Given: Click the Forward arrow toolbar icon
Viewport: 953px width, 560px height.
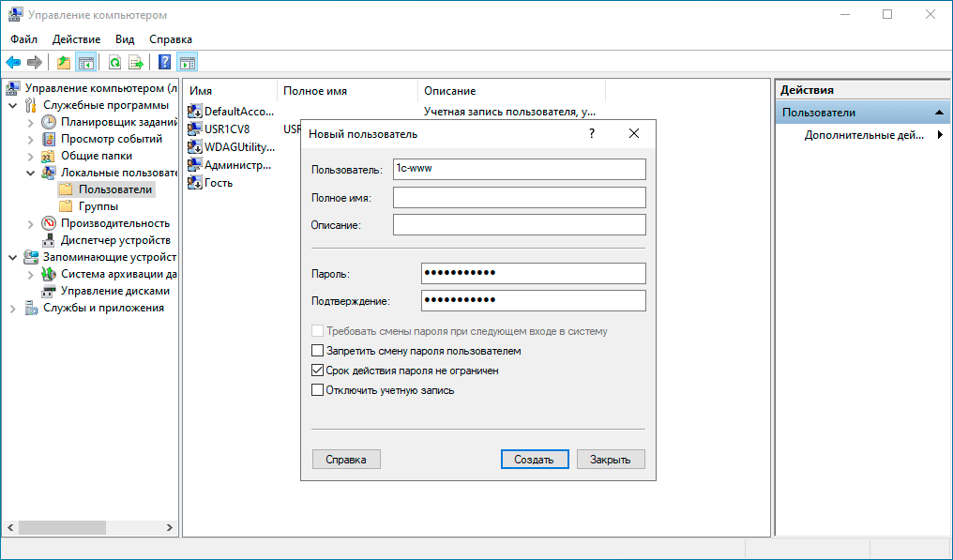Looking at the screenshot, I should pos(35,62).
